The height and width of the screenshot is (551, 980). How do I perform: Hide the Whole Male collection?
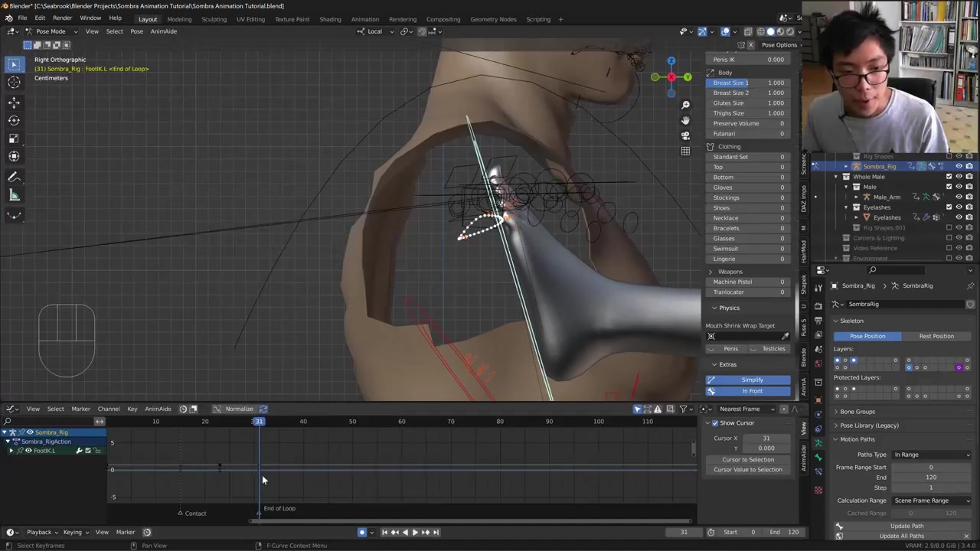coord(959,177)
